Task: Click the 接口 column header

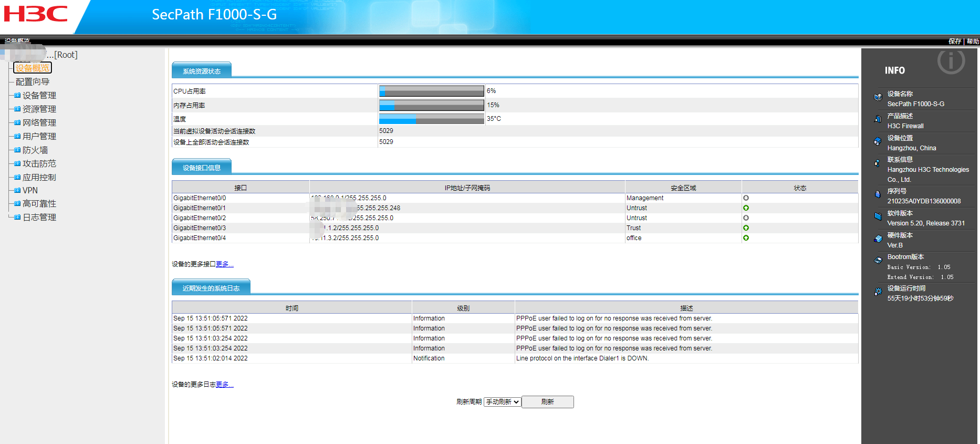Action: coord(241,188)
